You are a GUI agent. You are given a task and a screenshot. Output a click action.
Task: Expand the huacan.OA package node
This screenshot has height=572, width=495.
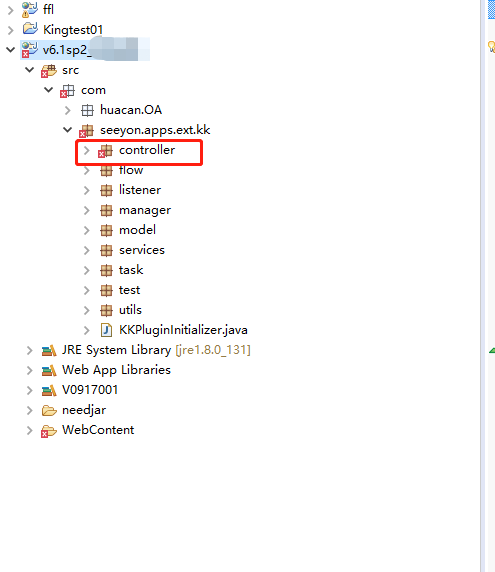pyautogui.click(x=68, y=110)
